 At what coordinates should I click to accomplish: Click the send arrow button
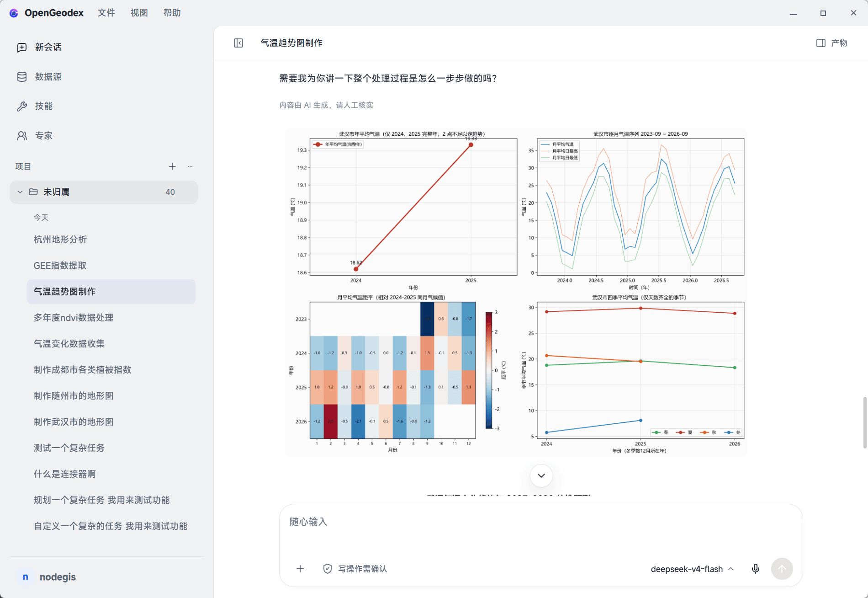(x=782, y=569)
